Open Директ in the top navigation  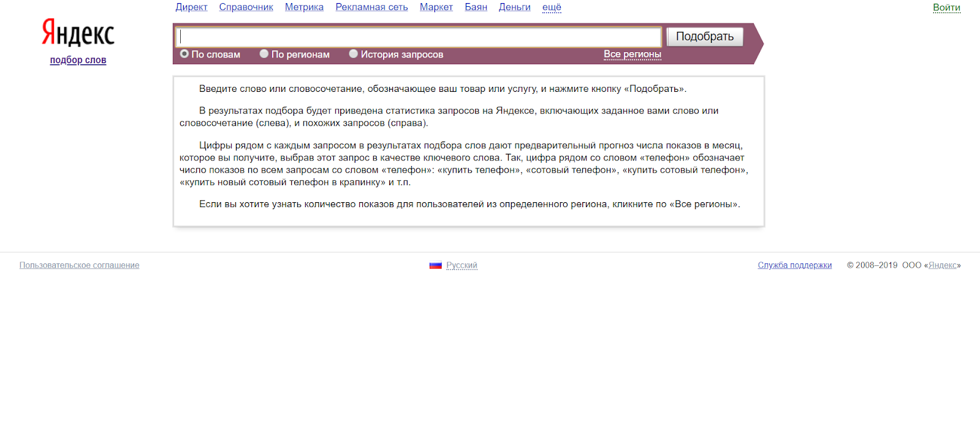191,7
